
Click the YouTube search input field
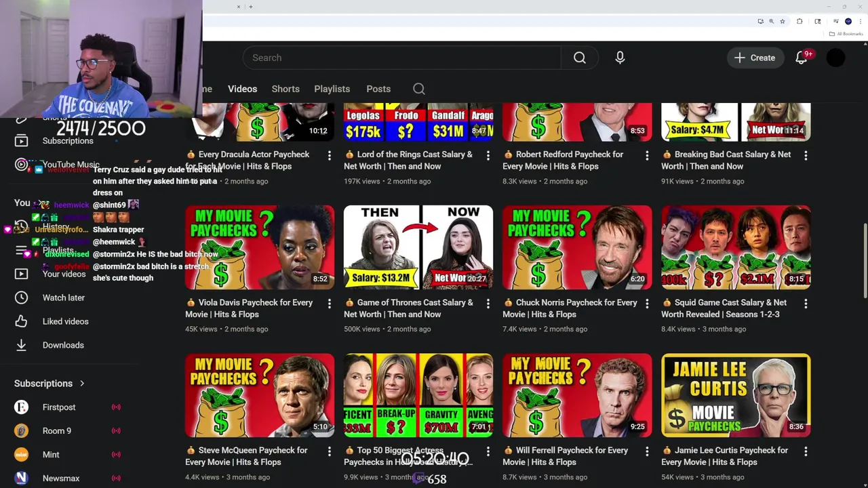[402, 58]
